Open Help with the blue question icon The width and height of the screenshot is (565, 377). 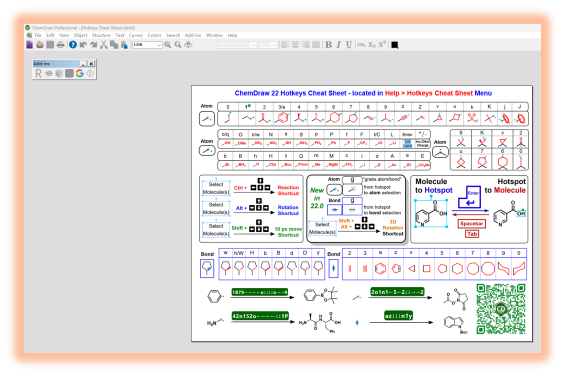(73, 45)
